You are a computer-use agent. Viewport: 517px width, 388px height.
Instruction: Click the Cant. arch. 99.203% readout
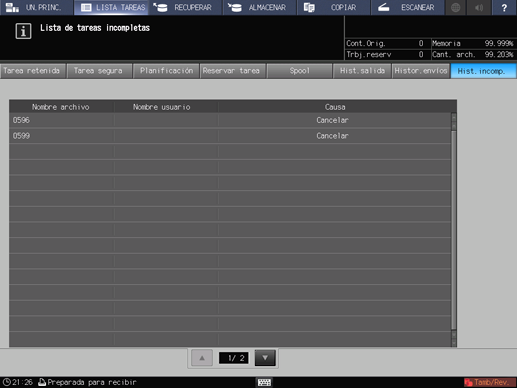473,55
